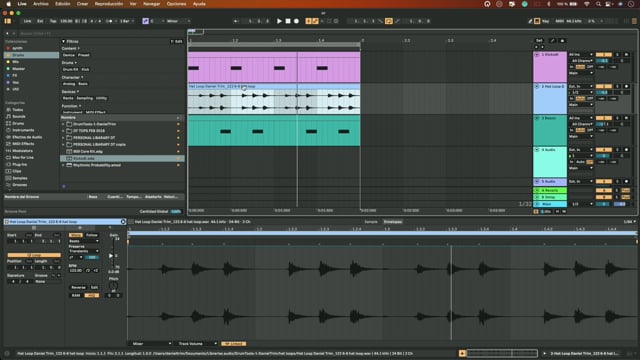
Task: Open the Edición menu
Action: pyautogui.click(x=62, y=4)
